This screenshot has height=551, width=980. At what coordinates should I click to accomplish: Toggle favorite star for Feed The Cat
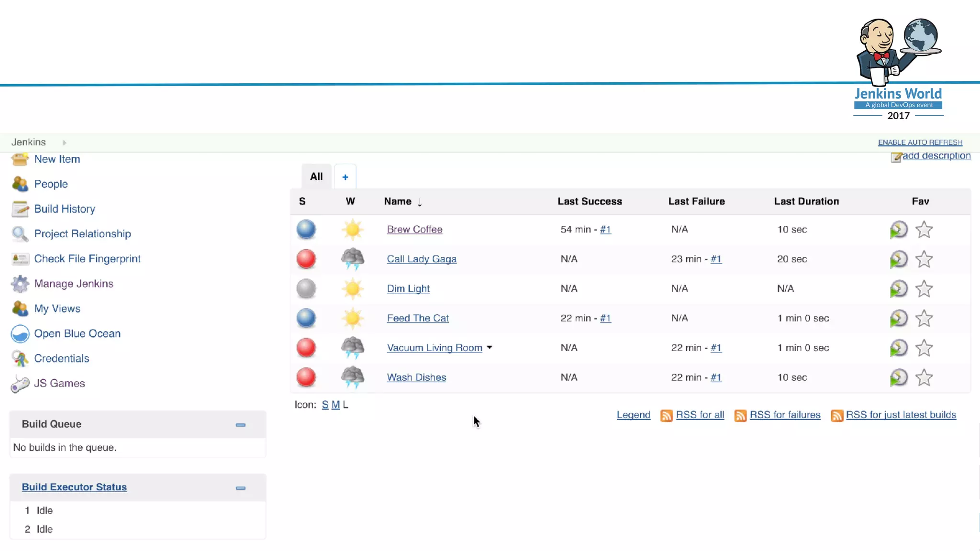(924, 319)
